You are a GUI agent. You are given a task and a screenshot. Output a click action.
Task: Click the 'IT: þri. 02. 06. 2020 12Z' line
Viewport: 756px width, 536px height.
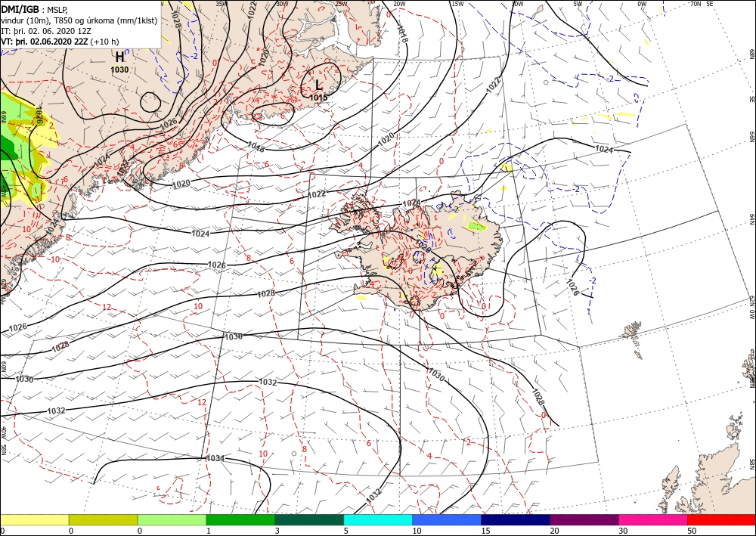click(47, 31)
